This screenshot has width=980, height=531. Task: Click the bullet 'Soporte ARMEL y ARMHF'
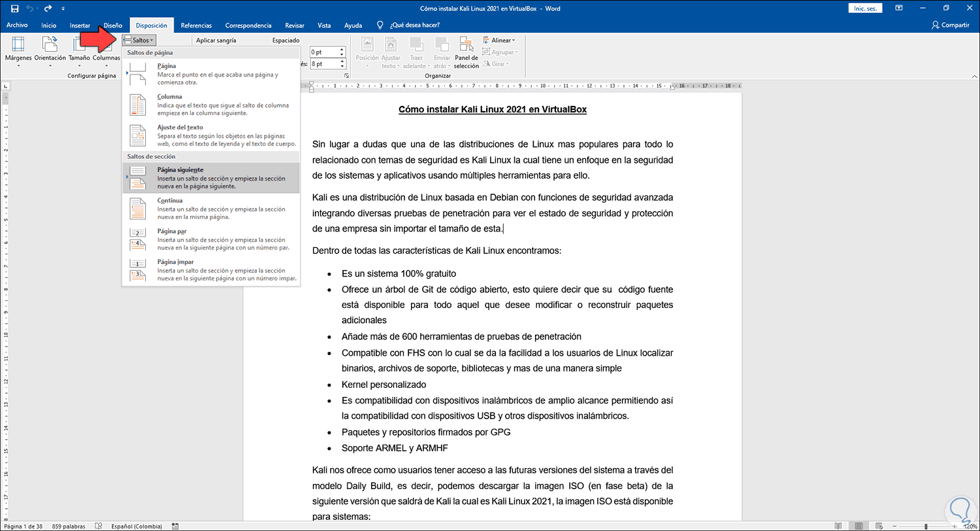pyautogui.click(x=395, y=448)
